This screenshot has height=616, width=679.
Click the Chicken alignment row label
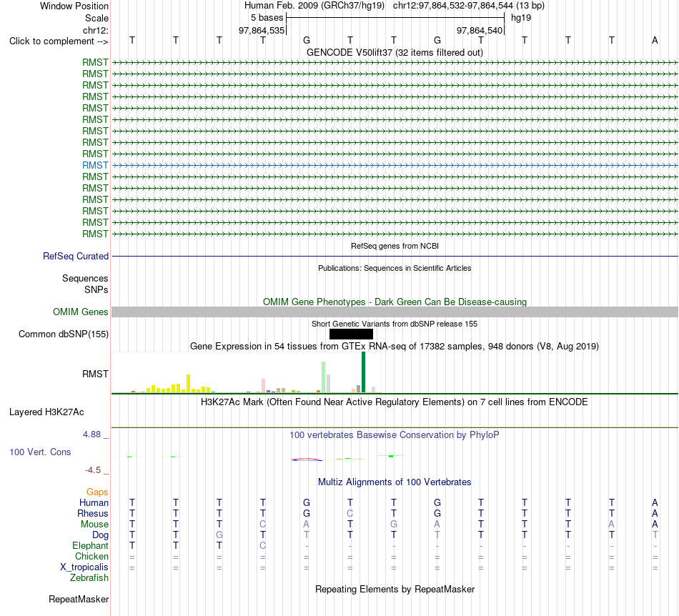[x=91, y=556]
